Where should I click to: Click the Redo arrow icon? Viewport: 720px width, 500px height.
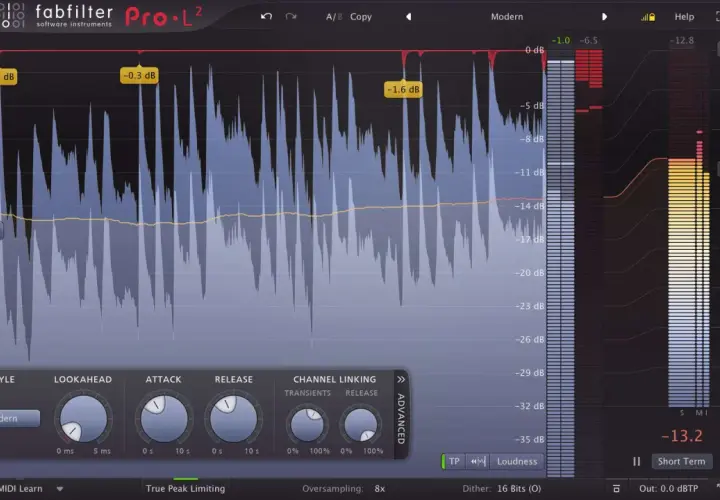tap(291, 17)
